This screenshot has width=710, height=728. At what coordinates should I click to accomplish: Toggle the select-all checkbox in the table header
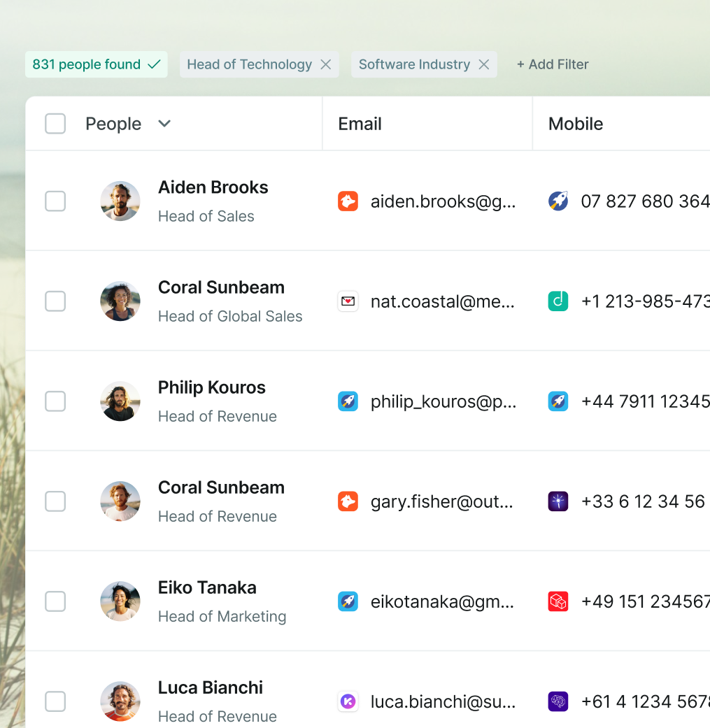[55, 124]
